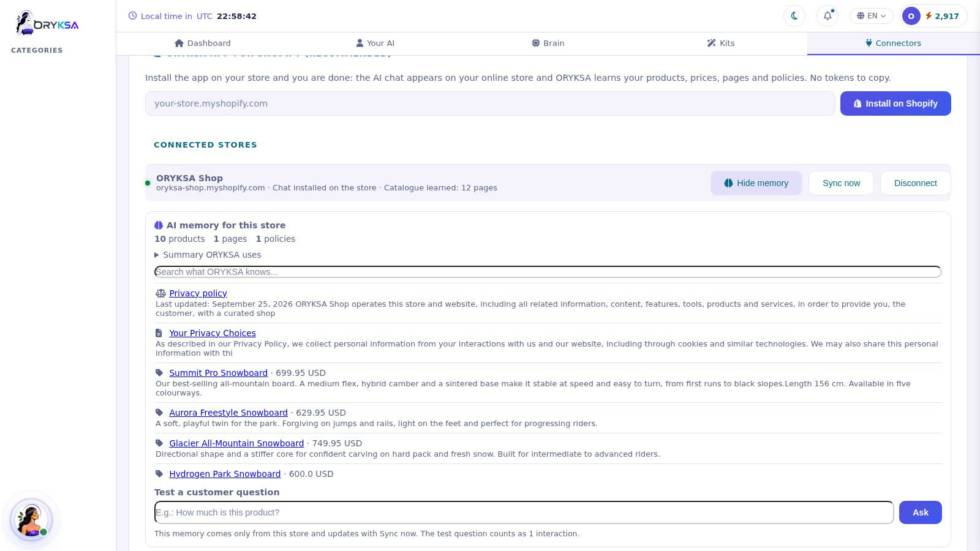
Task: Focus the your-store.myshopify.com field
Action: 490,103
